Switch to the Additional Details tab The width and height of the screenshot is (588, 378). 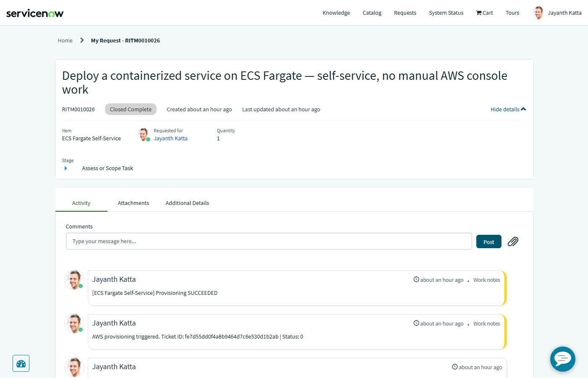click(x=187, y=203)
